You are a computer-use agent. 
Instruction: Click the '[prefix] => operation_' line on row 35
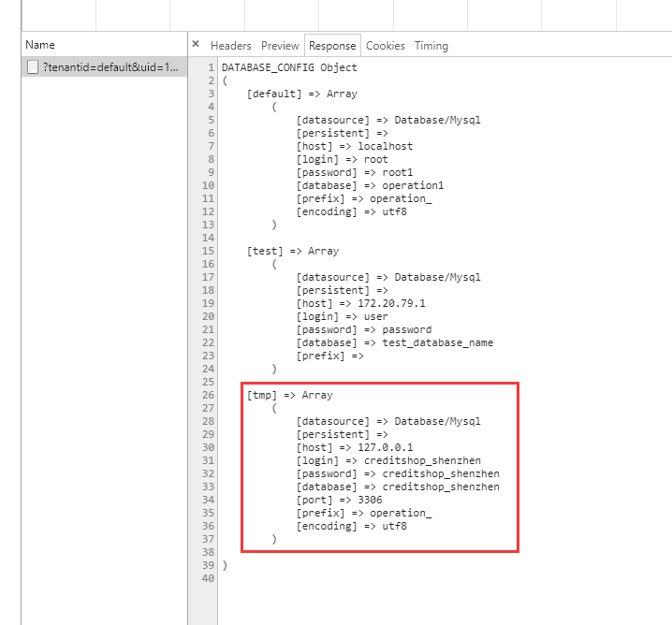(x=364, y=513)
